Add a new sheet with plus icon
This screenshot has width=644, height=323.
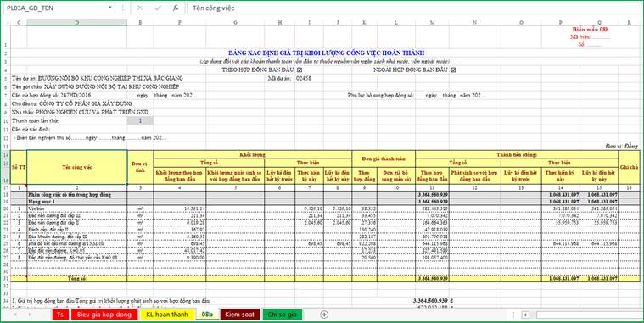(324, 315)
